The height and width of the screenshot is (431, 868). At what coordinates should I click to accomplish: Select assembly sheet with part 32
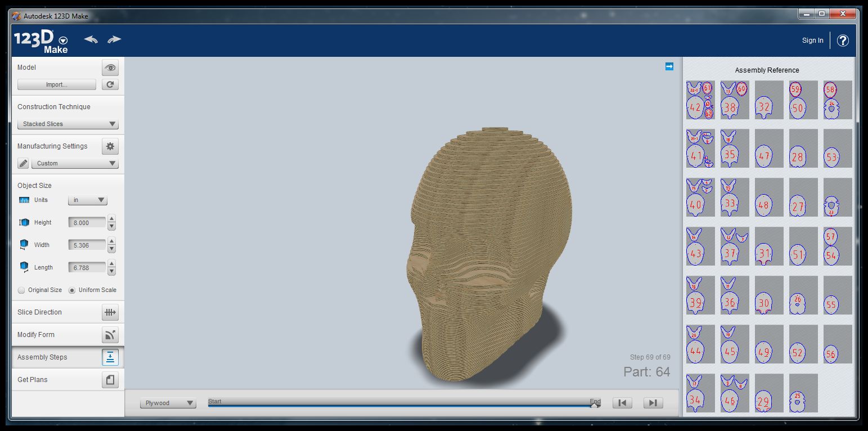tap(769, 100)
